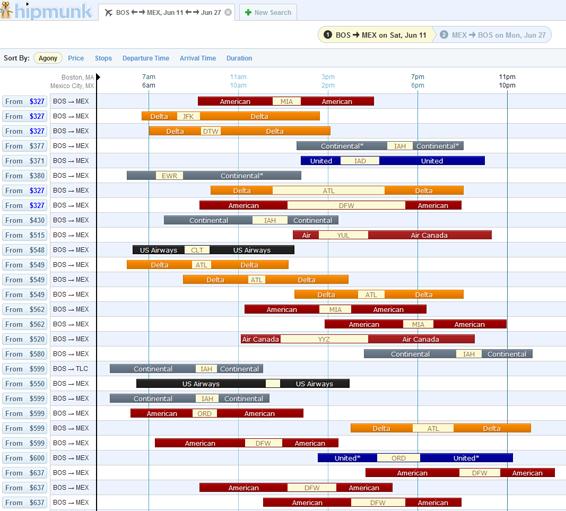This screenshot has width=566, height=511.
Task: Click the BOS to TLC route label
Action: pos(70,369)
